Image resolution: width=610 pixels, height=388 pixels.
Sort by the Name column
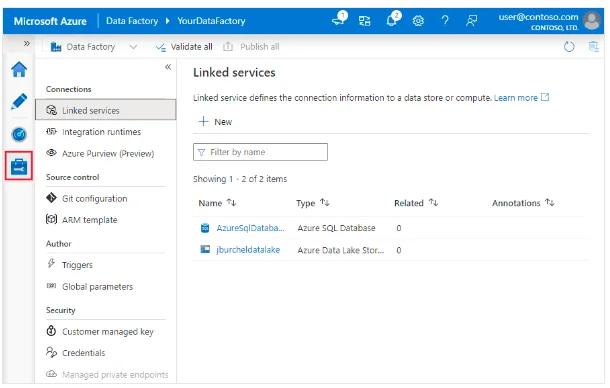pyautogui.click(x=217, y=203)
